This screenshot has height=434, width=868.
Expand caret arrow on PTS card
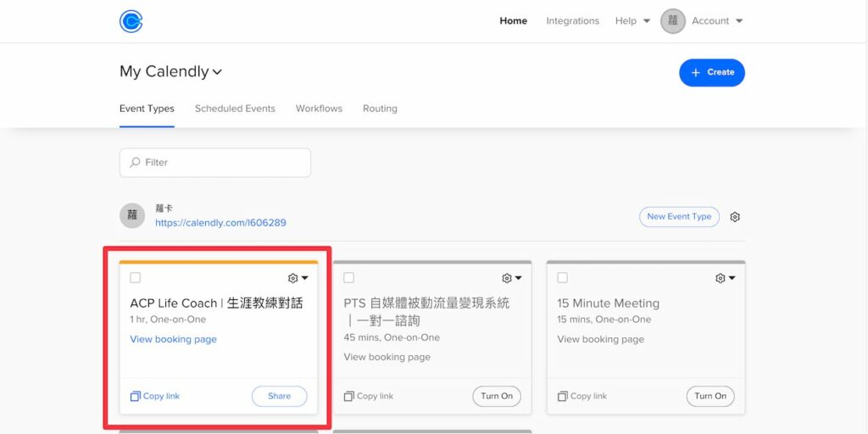coord(518,278)
